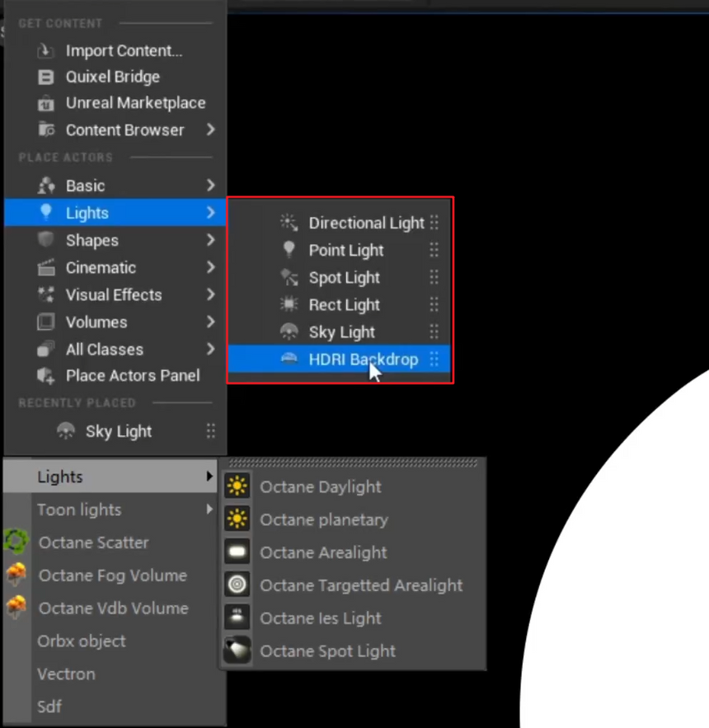Expand the Basic submenu chevron

(x=211, y=186)
